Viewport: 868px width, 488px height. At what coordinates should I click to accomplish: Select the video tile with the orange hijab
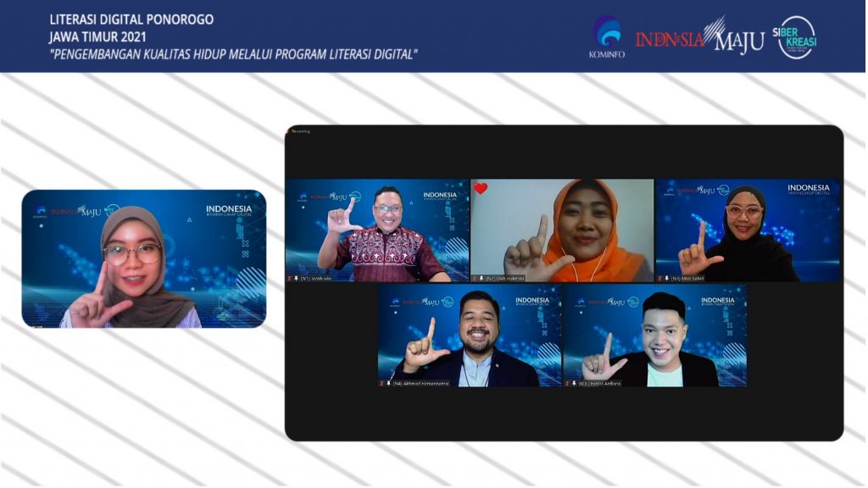click(x=562, y=230)
